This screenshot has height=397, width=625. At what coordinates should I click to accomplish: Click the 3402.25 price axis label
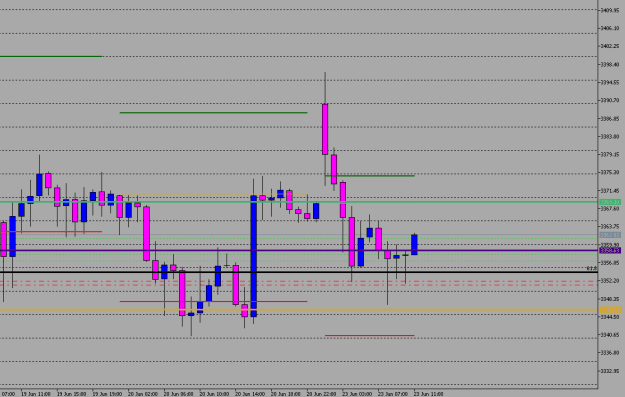[610, 46]
